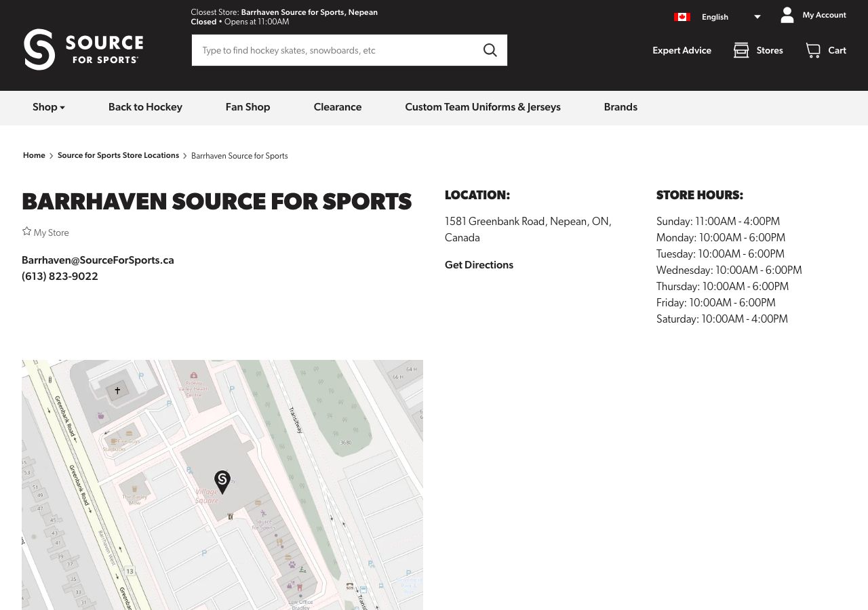
Task: Click the Stores text link
Action: [x=770, y=50]
